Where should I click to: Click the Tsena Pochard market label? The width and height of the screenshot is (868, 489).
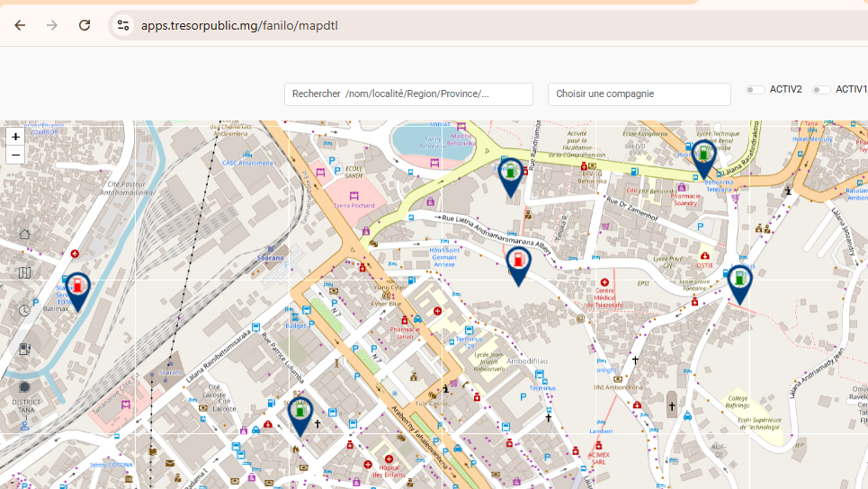pyautogui.click(x=353, y=205)
